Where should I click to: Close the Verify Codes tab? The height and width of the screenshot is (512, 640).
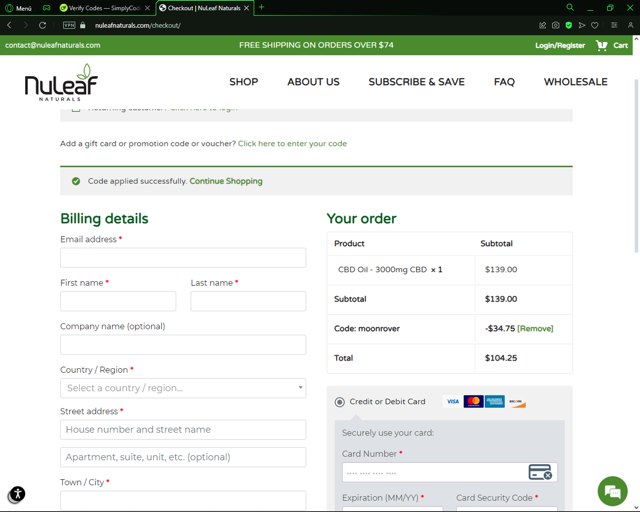pyautogui.click(x=147, y=8)
